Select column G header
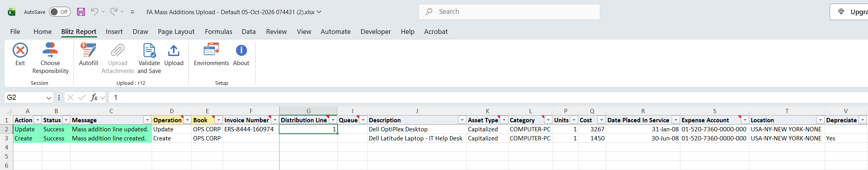868x170 pixels. (308, 111)
